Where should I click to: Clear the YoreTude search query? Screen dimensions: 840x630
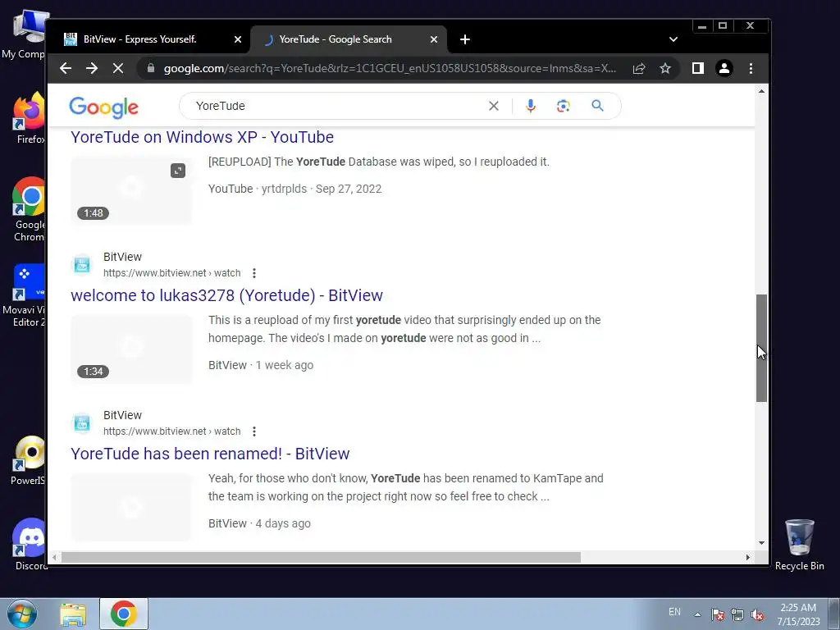click(x=493, y=106)
